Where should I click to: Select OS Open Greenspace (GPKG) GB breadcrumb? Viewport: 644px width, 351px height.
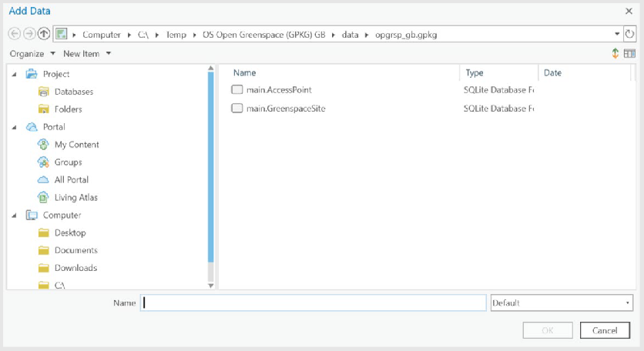(x=263, y=35)
